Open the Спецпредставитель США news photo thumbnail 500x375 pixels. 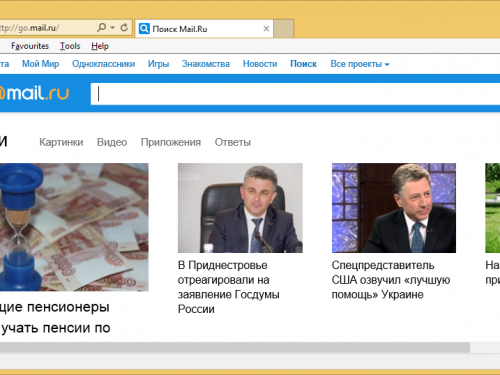click(394, 208)
